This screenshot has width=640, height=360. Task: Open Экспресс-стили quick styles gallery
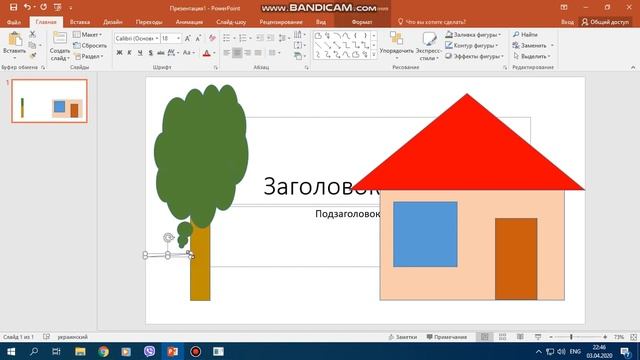428,46
